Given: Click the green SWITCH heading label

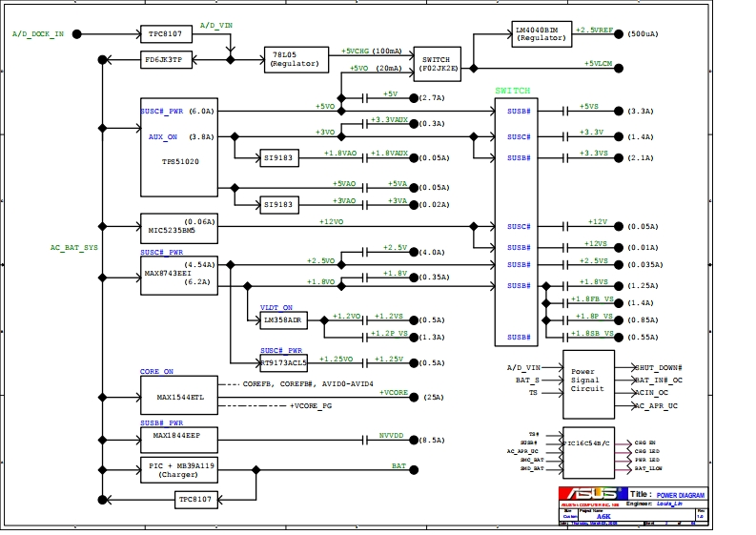Looking at the screenshot, I should 512,91.
